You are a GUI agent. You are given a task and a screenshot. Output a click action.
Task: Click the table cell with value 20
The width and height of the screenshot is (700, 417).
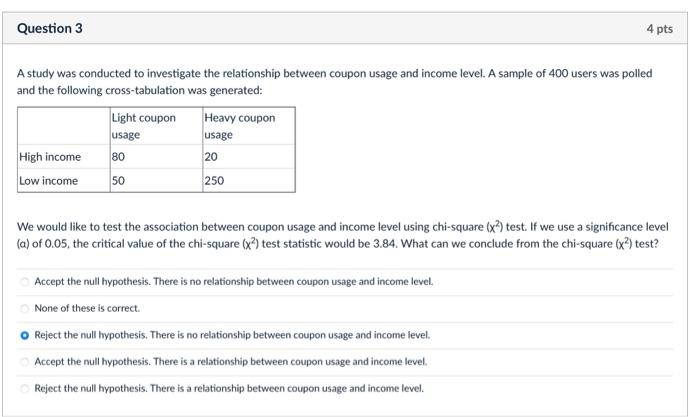coord(249,157)
